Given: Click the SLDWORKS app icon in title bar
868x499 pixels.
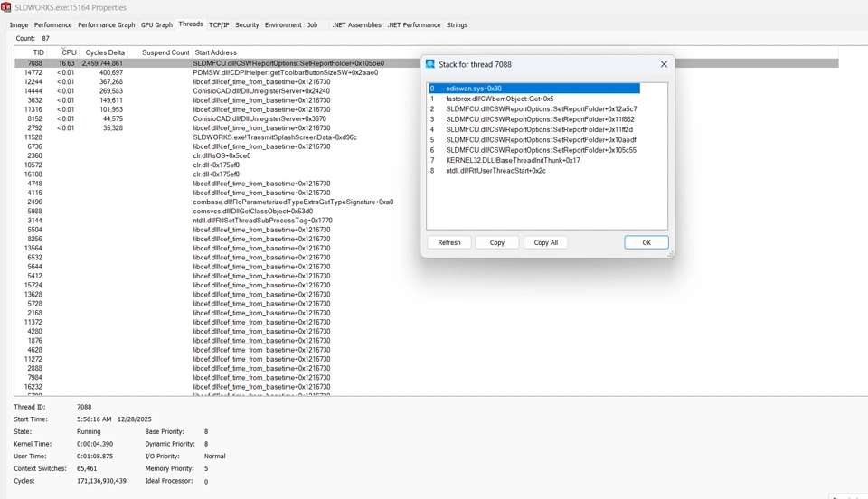Looking at the screenshot, I should tap(6, 7).
